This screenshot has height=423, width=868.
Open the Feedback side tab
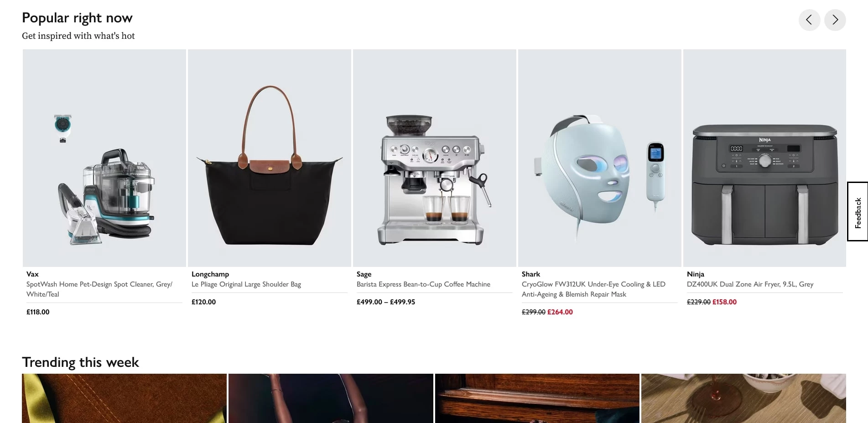pyautogui.click(x=858, y=211)
